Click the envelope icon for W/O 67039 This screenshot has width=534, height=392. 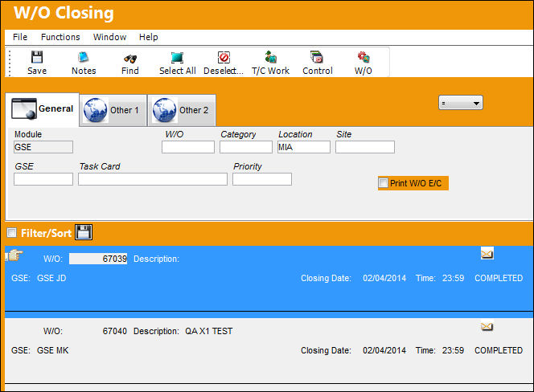point(487,254)
